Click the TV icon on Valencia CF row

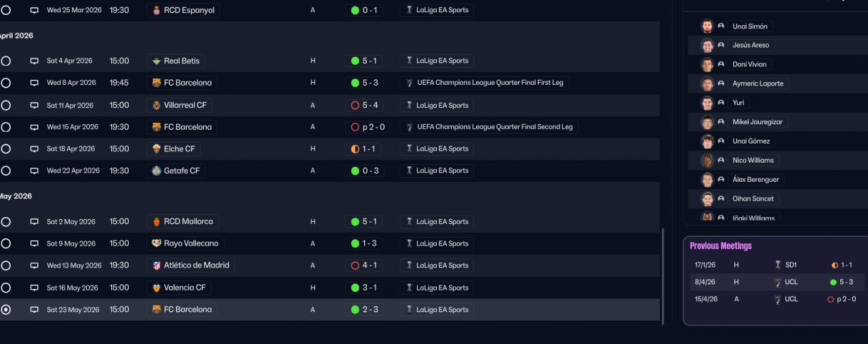[x=35, y=288]
